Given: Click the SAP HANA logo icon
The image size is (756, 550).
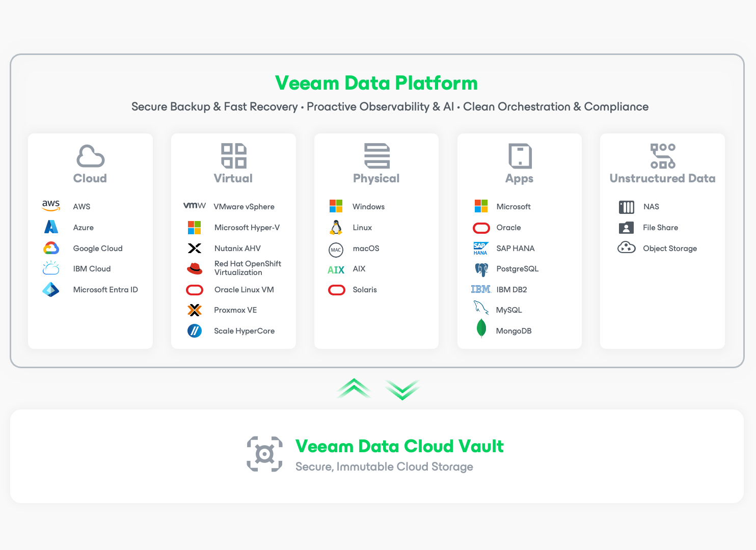Looking at the screenshot, I should pyautogui.click(x=480, y=249).
